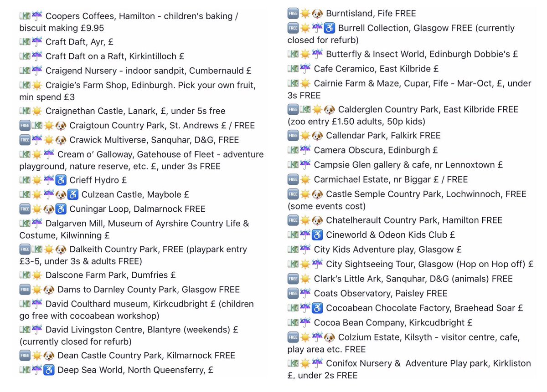Click the text 'Craft Daft, Ayr, £'
Image resolution: width=547 pixels, height=392 pixels.
79,42
